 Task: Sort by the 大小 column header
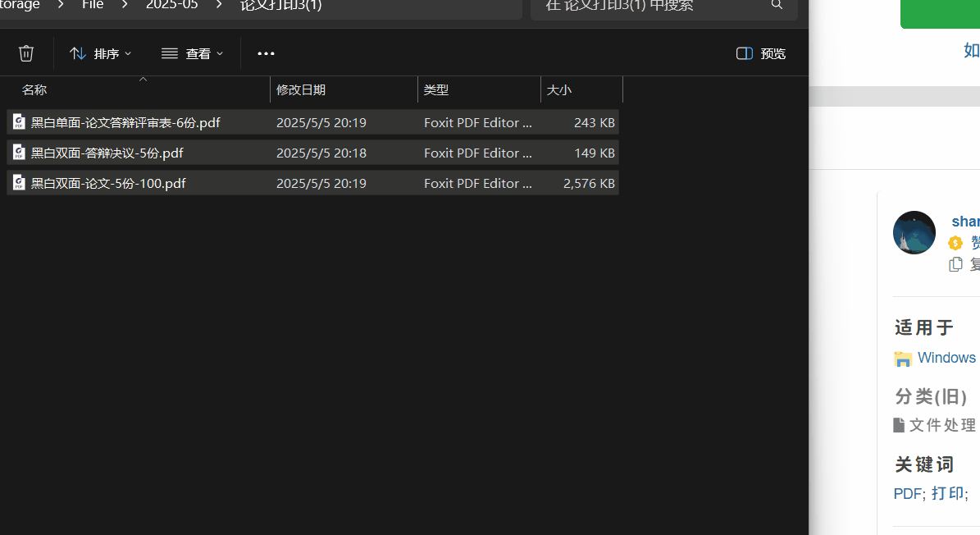(559, 89)
